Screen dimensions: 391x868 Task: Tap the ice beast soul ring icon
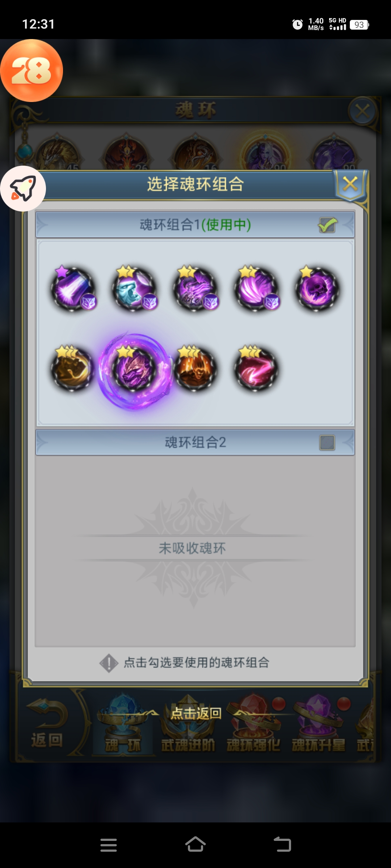[134, 289]
